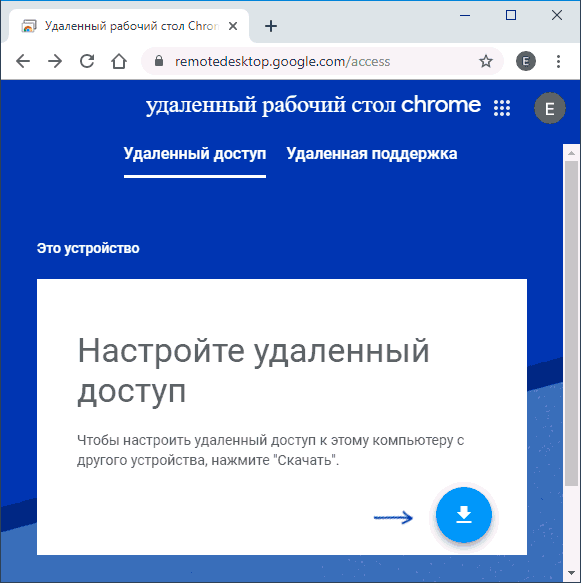Close the Удаленный рабочий стол tab

[233, 26]
